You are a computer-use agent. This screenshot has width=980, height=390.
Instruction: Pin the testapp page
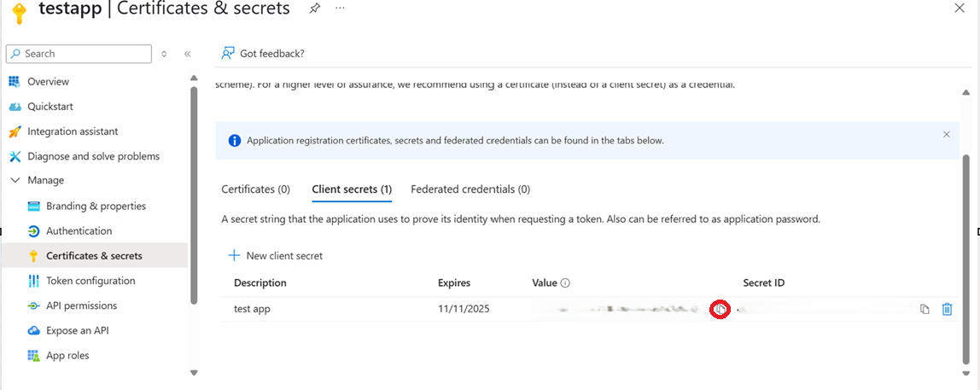tap(315, 9)
